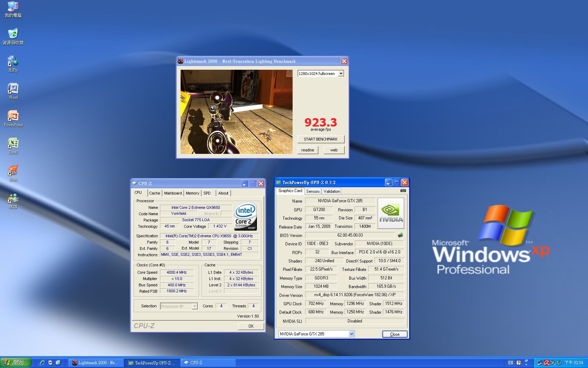Image resolution: width=588 pixels, height=368 pixels.
Task: Click the GPU-Z Name field
Action: point(340,201)
